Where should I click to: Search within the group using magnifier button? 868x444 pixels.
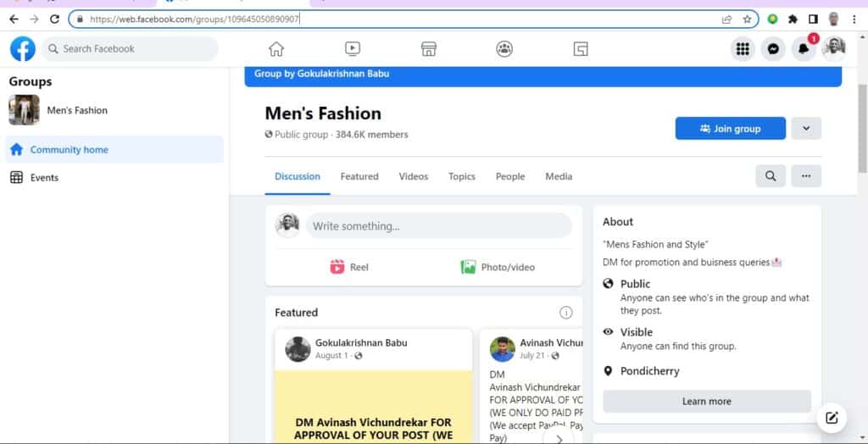[770, 176]
